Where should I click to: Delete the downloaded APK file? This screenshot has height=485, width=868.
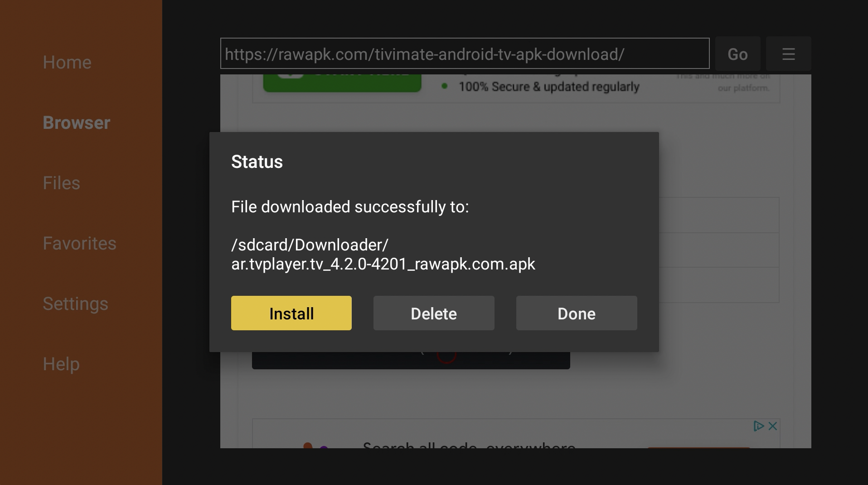(434, 313)
